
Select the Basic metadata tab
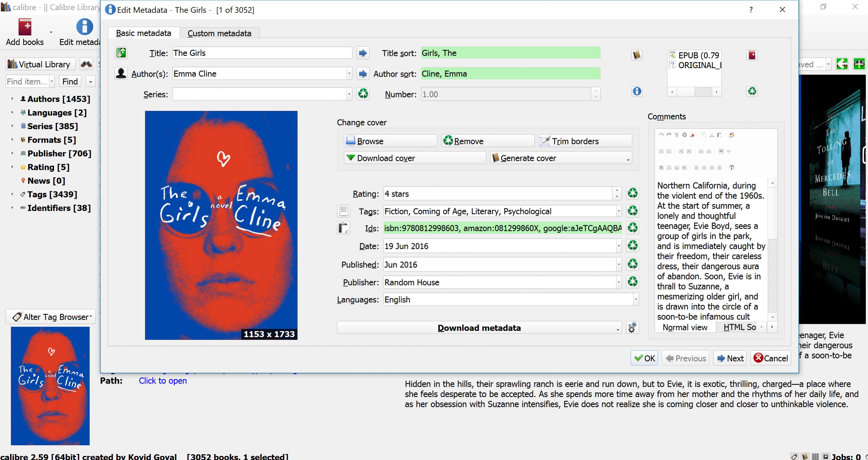[x=144, y=33]
